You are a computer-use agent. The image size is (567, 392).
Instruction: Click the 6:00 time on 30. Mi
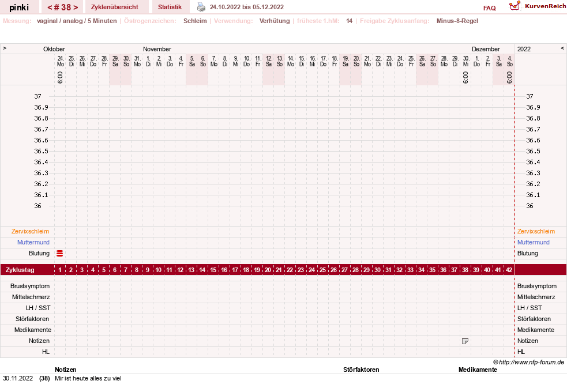(x=465, y=77)
